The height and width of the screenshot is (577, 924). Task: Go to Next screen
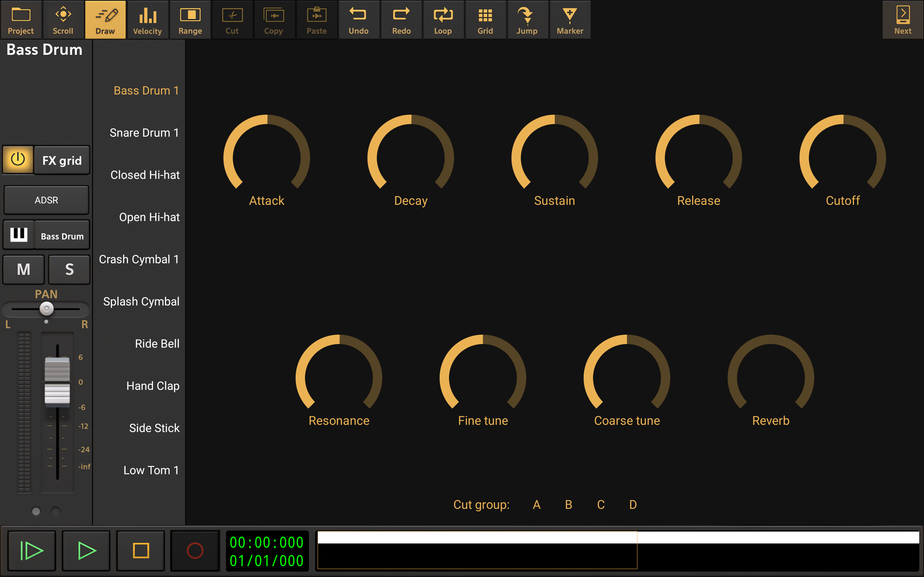tap(903, 20)
